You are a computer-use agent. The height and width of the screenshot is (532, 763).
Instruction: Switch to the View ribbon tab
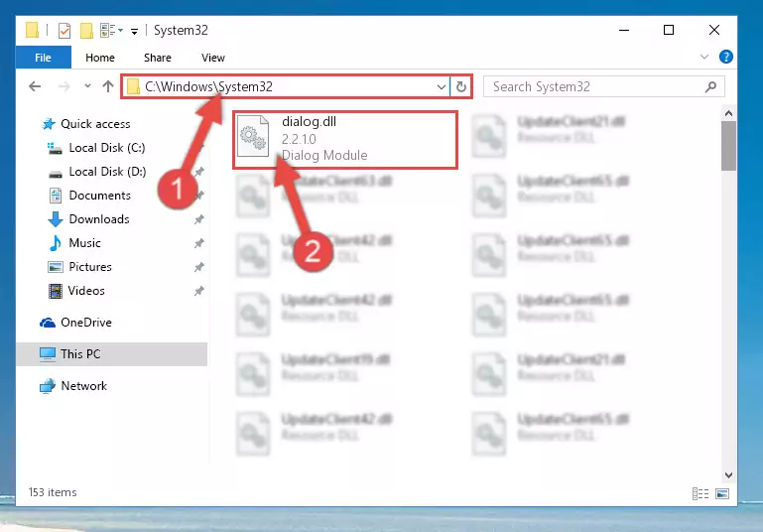click(x=213, y=58)
